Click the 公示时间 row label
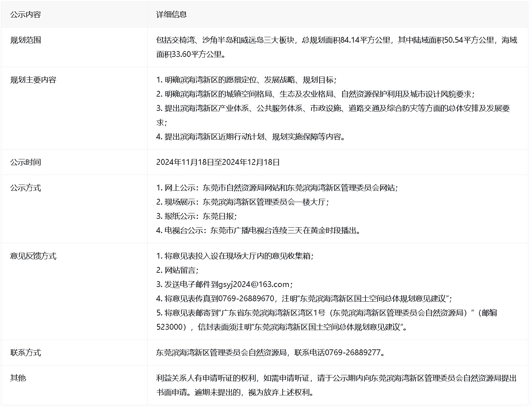 coord(25,162)
